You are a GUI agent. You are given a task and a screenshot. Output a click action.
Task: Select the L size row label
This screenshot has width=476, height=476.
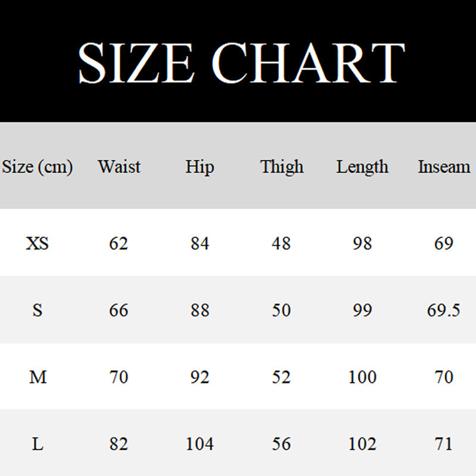pos(37,444)
